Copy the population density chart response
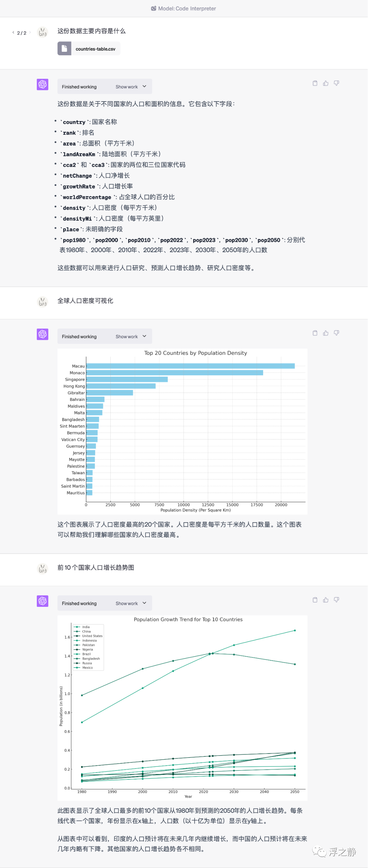 coord(315,333)
